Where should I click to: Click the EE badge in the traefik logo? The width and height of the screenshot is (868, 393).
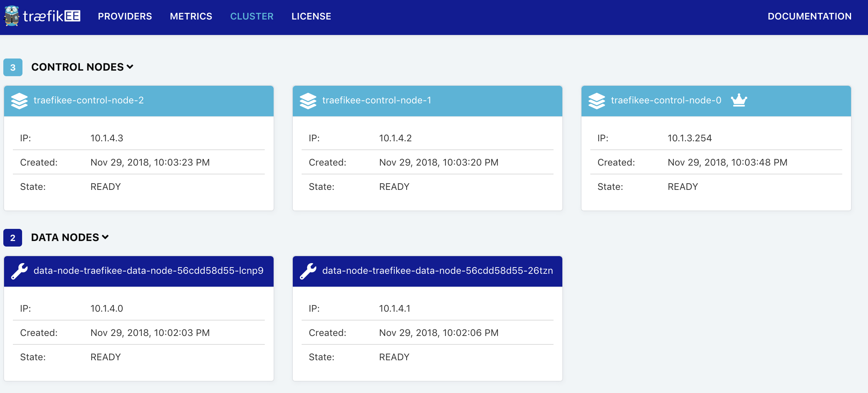coord(73,16)
